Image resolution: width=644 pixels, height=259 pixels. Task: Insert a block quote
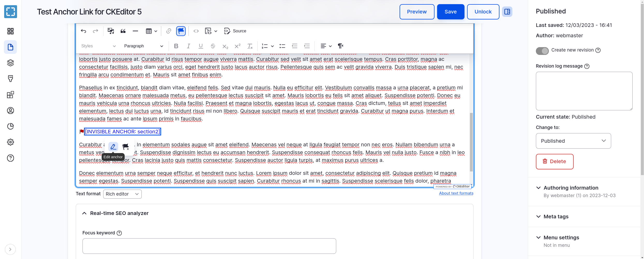point(123,31)
